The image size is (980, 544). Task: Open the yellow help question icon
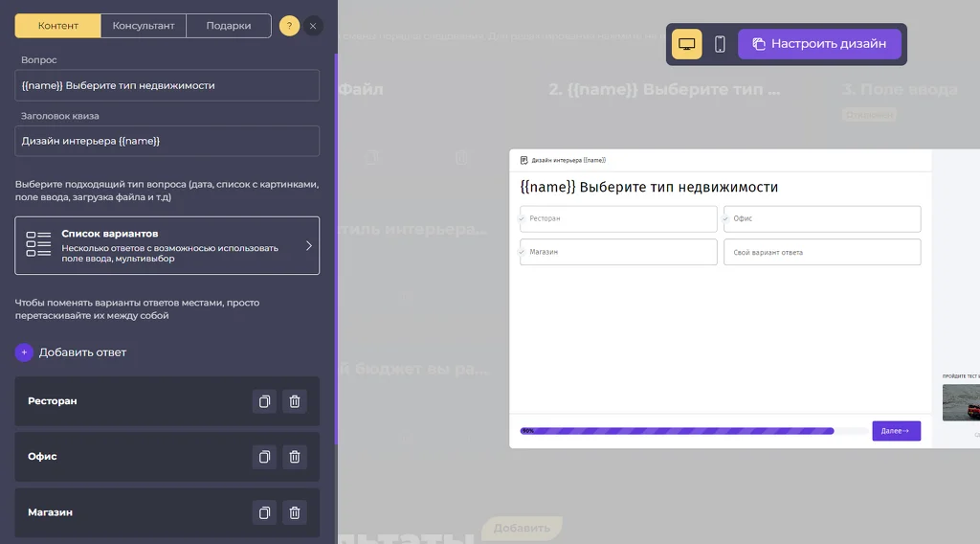289,26
